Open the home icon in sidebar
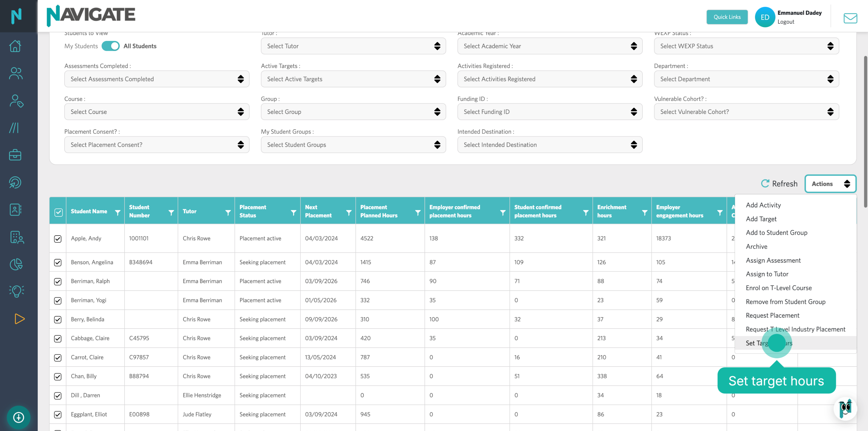This screenshot has width=868, height=431. coord(15,46)
